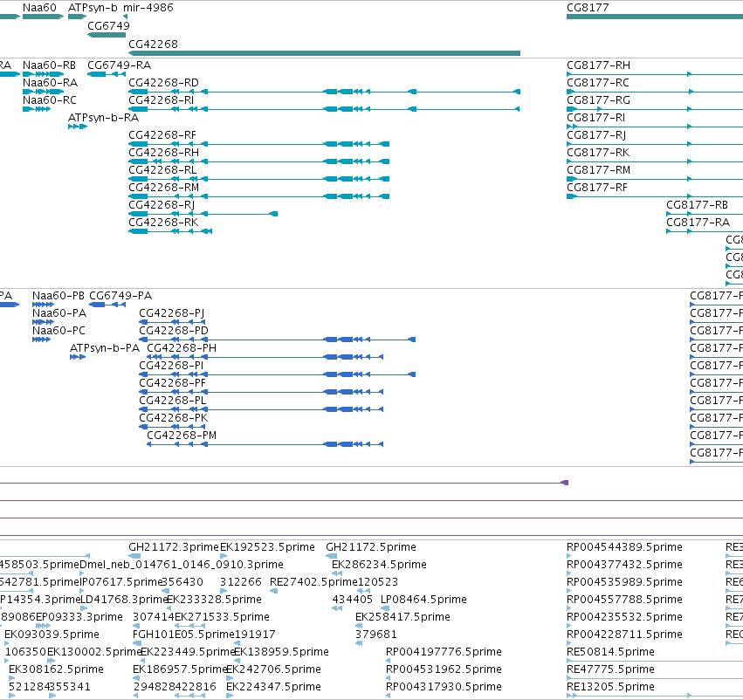Image resolution: width=743 pixels, height=700 pixels.
Task: Click the Naa60-PC protein label
Action: (58, 331)
